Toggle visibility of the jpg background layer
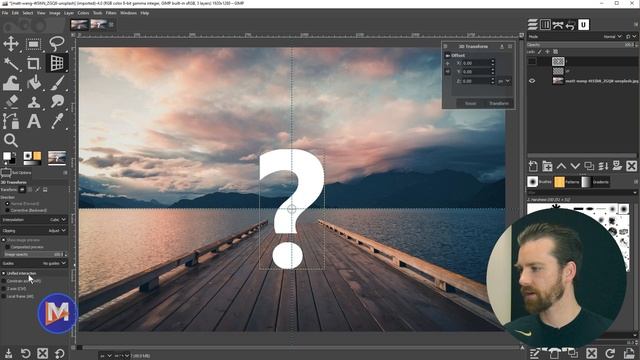The height and width of the screenshot is (360, 640). tap(532, 81)
